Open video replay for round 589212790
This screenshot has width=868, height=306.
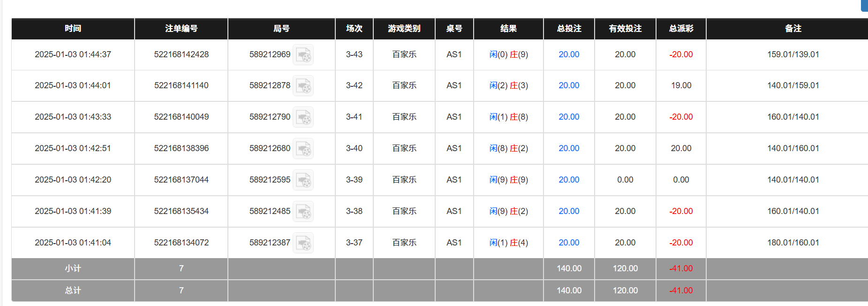tap(303, 117)
